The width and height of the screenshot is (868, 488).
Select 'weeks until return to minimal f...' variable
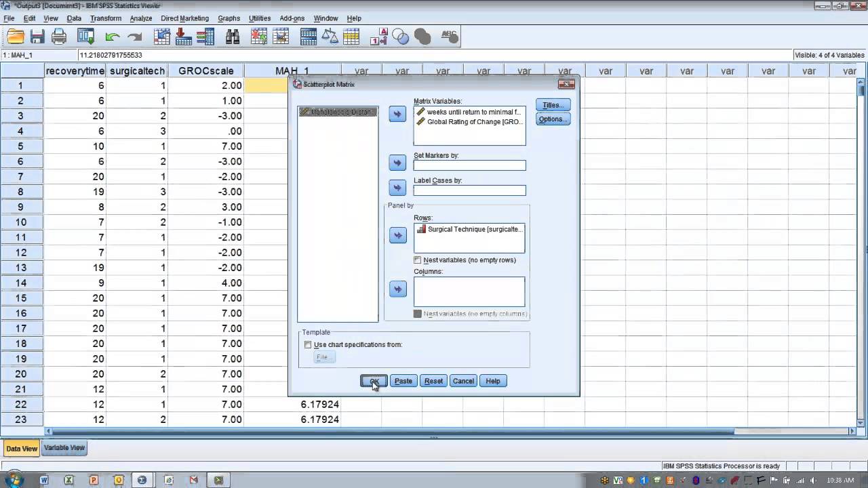coord(469,113)
